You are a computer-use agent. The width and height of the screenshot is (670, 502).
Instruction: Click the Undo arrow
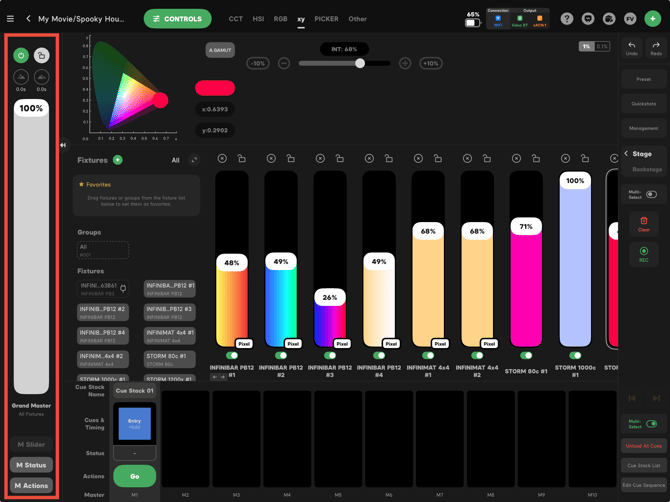[x=632, y=48]
